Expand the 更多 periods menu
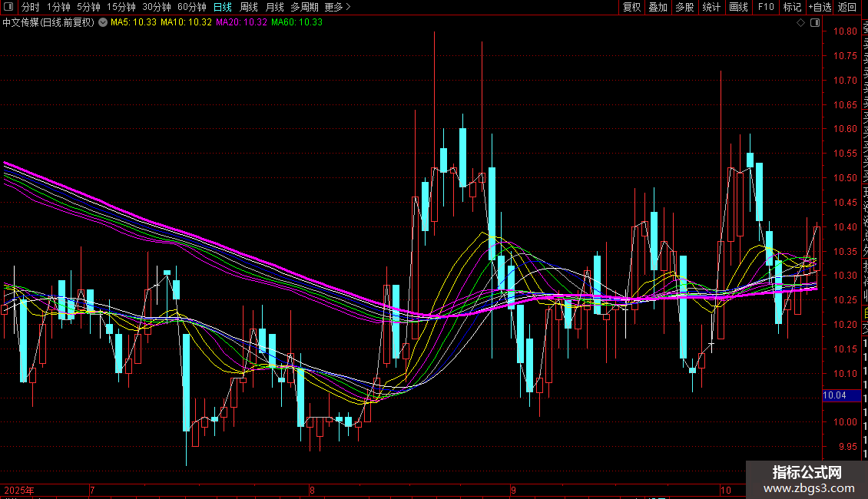868x499 pixels. coord(337,8)
